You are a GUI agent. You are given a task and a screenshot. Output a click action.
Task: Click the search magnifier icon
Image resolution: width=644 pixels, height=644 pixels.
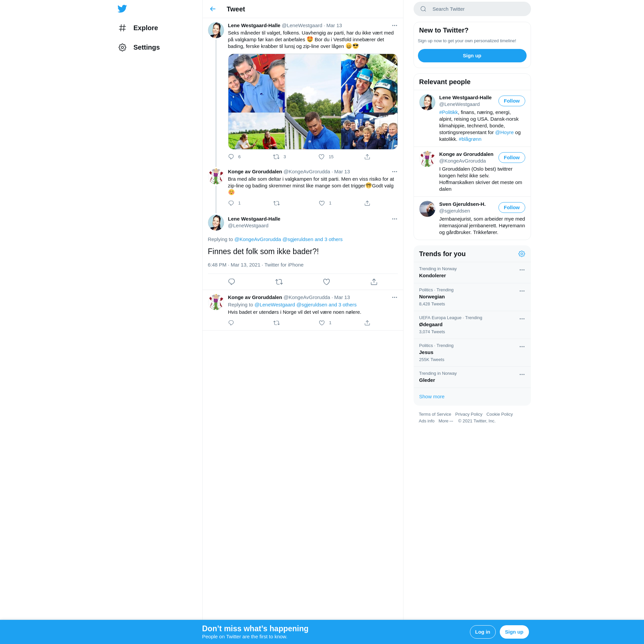[x=423, y=9]
